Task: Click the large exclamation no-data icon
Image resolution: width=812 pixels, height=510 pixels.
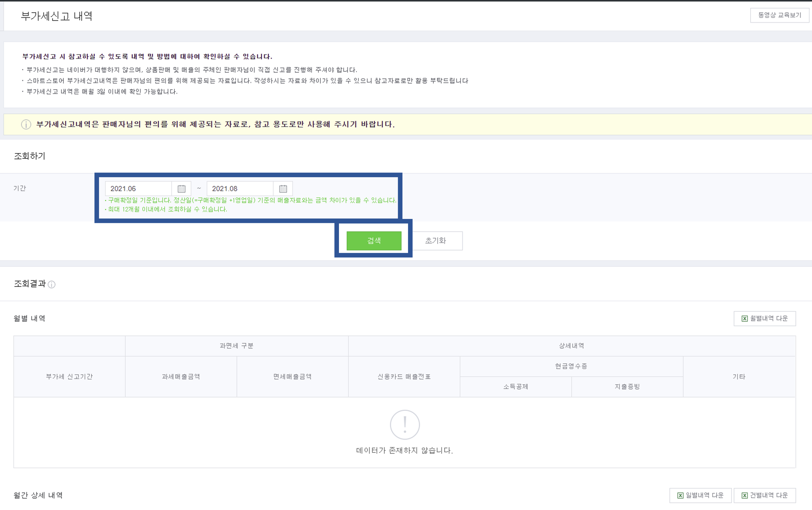Action: coord(405,425)
